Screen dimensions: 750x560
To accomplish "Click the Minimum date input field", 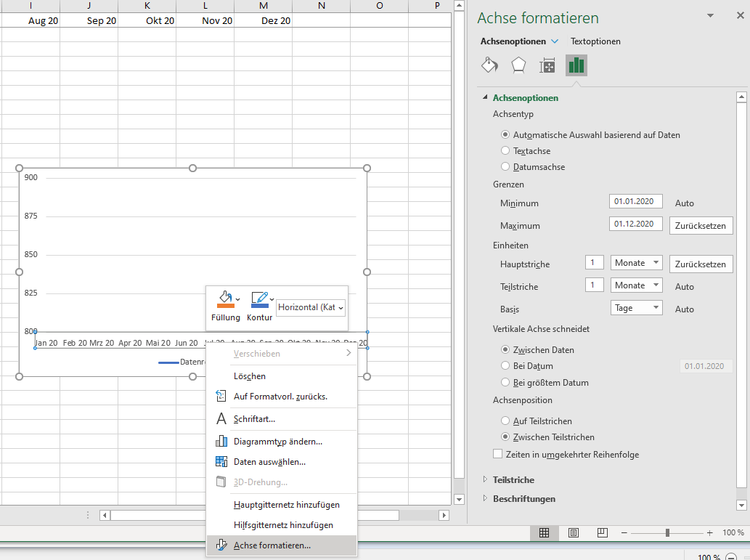I will 636,201.
